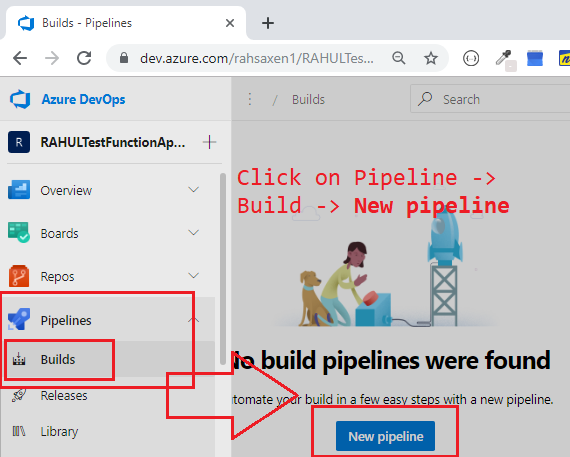
Task: Click the No build pipelines were found heading
Action: pos(391,361)
